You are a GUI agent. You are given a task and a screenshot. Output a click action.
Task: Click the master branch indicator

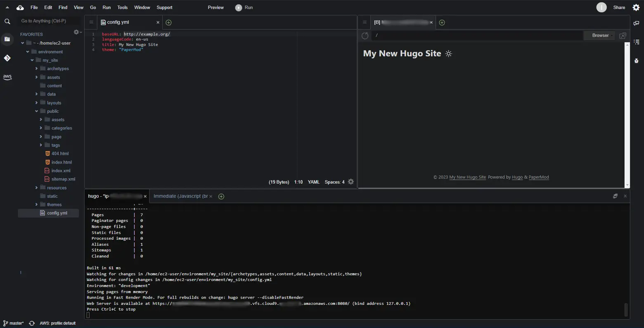click(x=13, y=323)
